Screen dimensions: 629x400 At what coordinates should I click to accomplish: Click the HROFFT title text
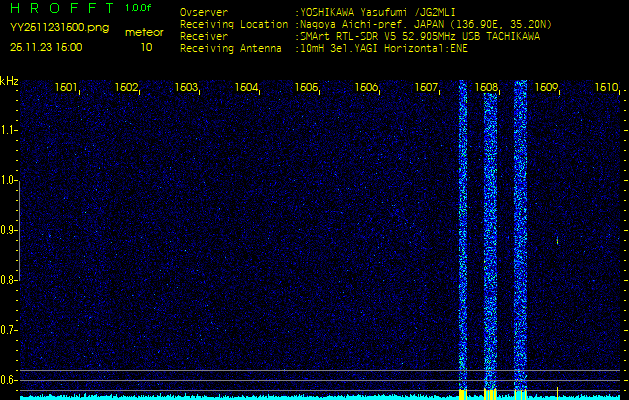coord(60,9)
